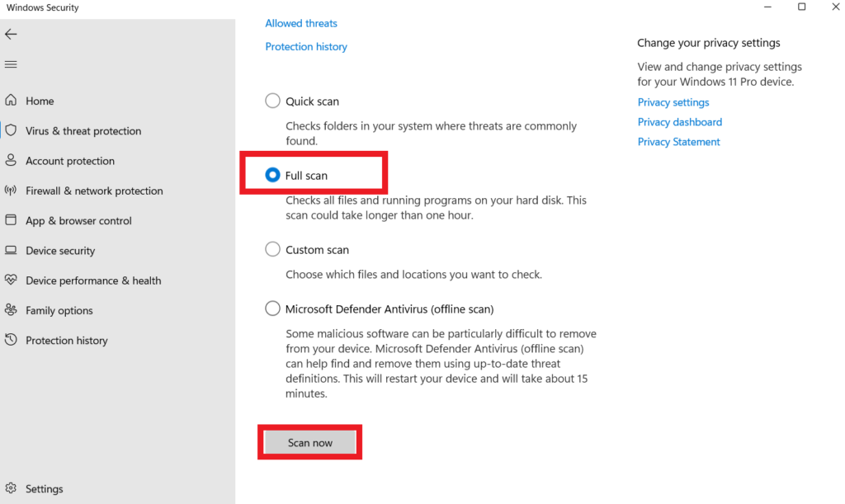The image size is (845, 504).
Task: Select Microsoft Defender Antivirus offline scan
Action: [x=272, y=309]
